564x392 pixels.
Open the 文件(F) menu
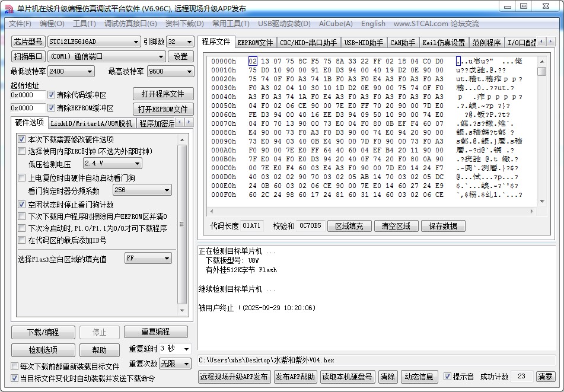(20, 24)
